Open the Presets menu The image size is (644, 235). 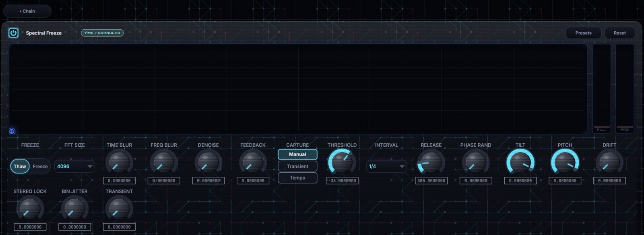coord(583,33)
